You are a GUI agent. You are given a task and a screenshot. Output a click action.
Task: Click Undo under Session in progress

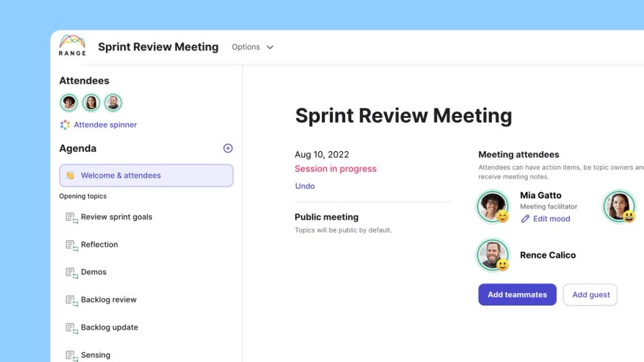[305, 186]
